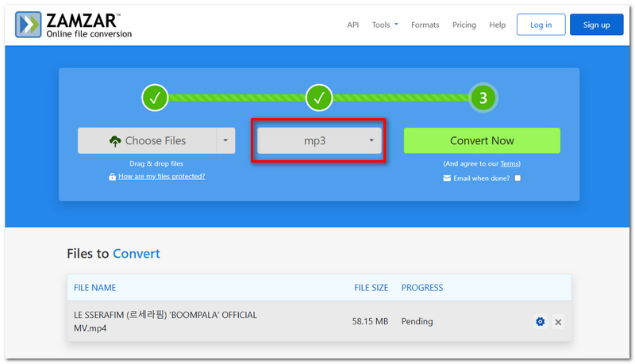
Task: Click the Convert Now button
Action: (x=482, y=140)
